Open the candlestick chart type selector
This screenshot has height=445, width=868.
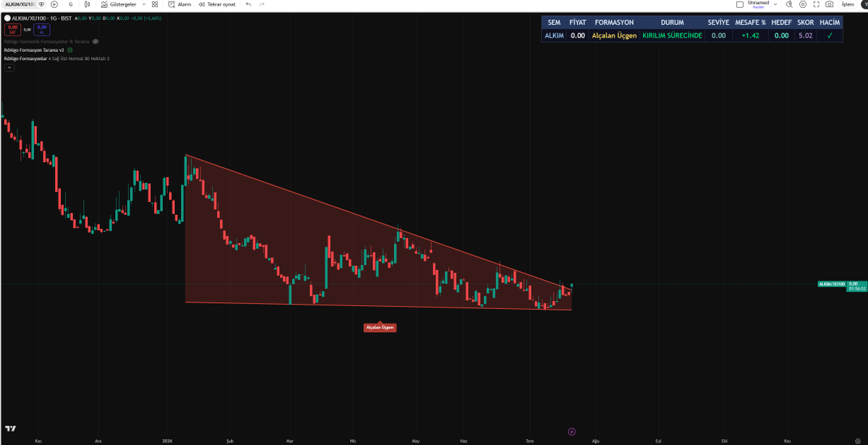[87, 4]
